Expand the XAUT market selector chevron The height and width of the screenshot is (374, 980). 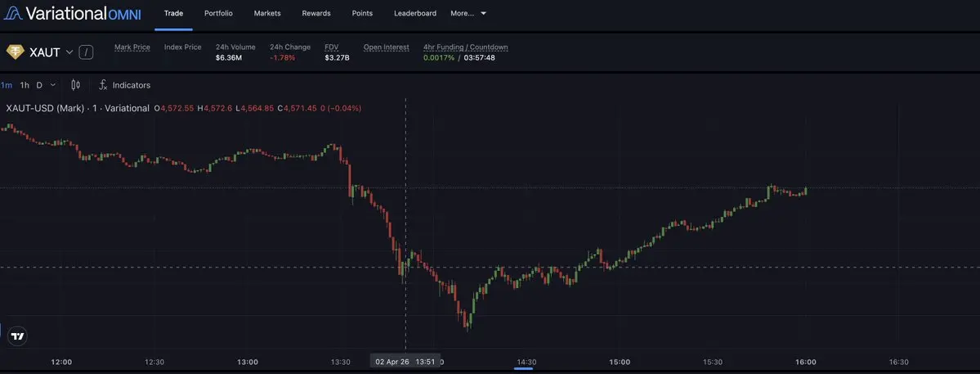[x=69, y=52]
